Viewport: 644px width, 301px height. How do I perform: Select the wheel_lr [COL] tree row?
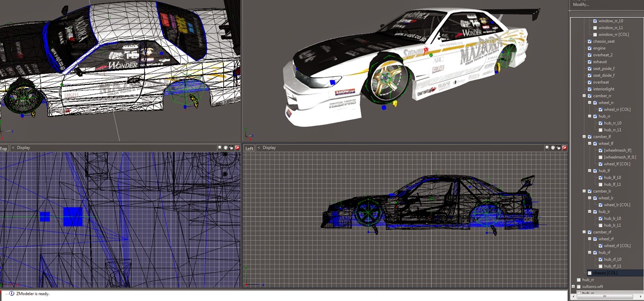617,205
